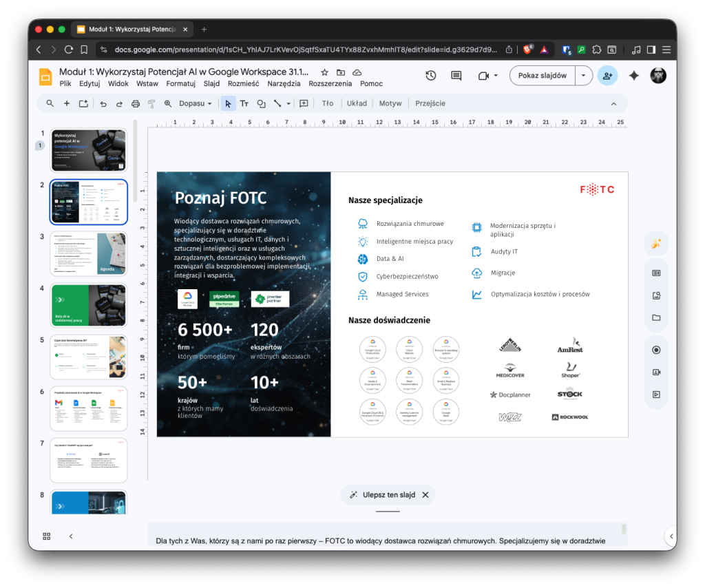Select slide 1 thumbnail

pyautogui.click(x=89, y=151)
